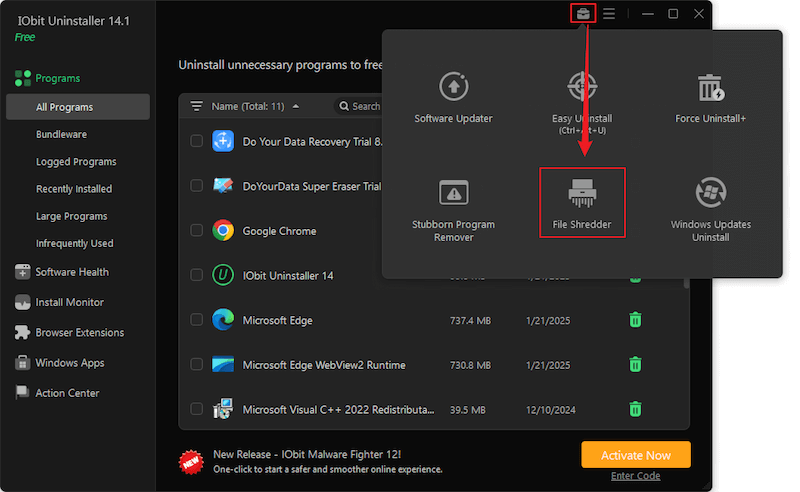The height and width of the screenshot is (492, 800).
Task: Open the toolbox briefcase icon
Action: [583, 14]
